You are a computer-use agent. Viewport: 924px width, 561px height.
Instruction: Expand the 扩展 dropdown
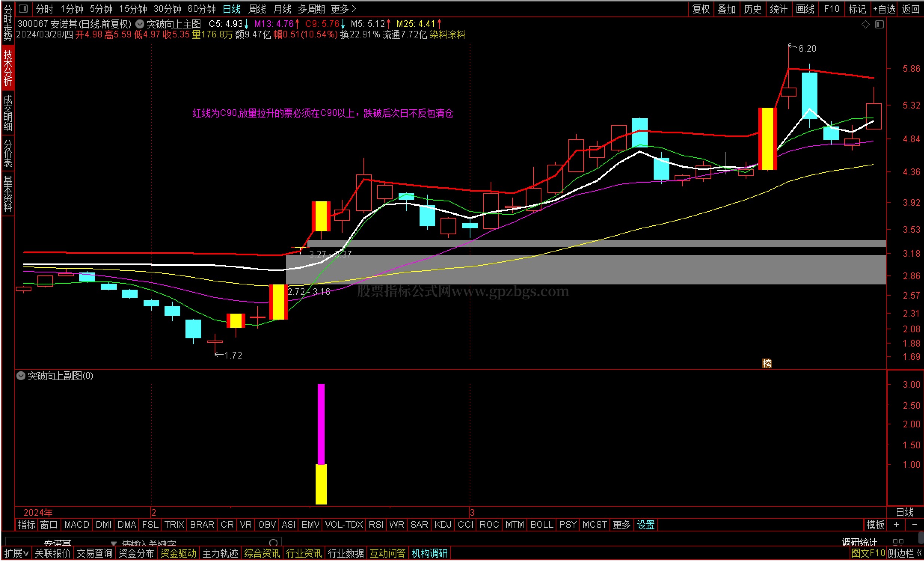click(16, 553)
